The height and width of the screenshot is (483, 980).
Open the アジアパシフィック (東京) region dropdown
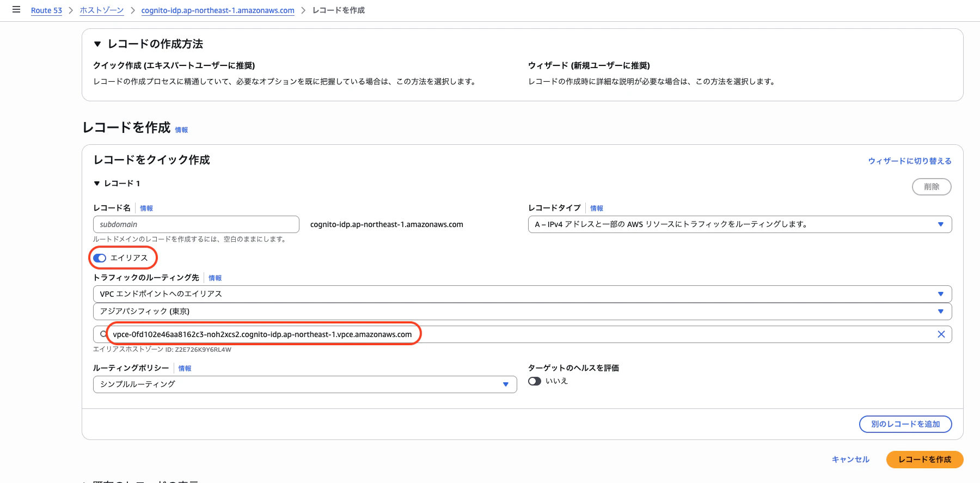[x=522, y=311]
